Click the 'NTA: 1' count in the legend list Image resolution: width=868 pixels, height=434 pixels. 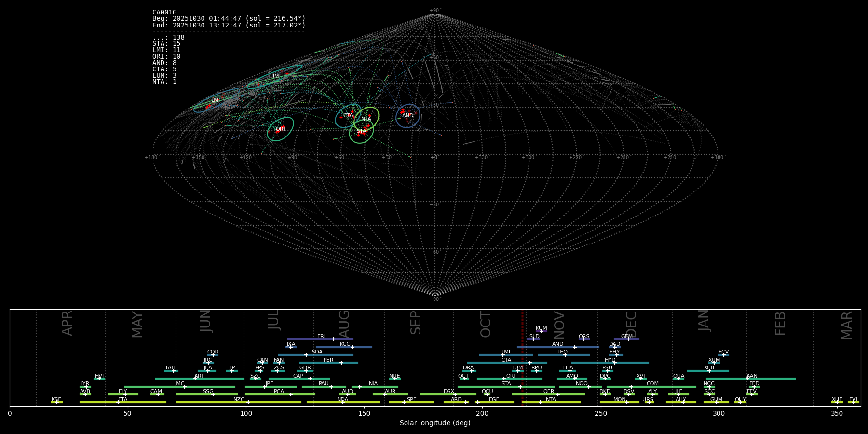pyautogui.click(x=164, y=82)
